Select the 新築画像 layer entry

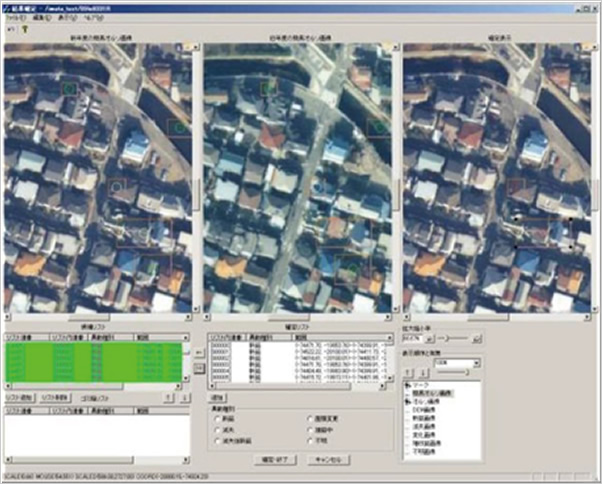coord(423,418)
